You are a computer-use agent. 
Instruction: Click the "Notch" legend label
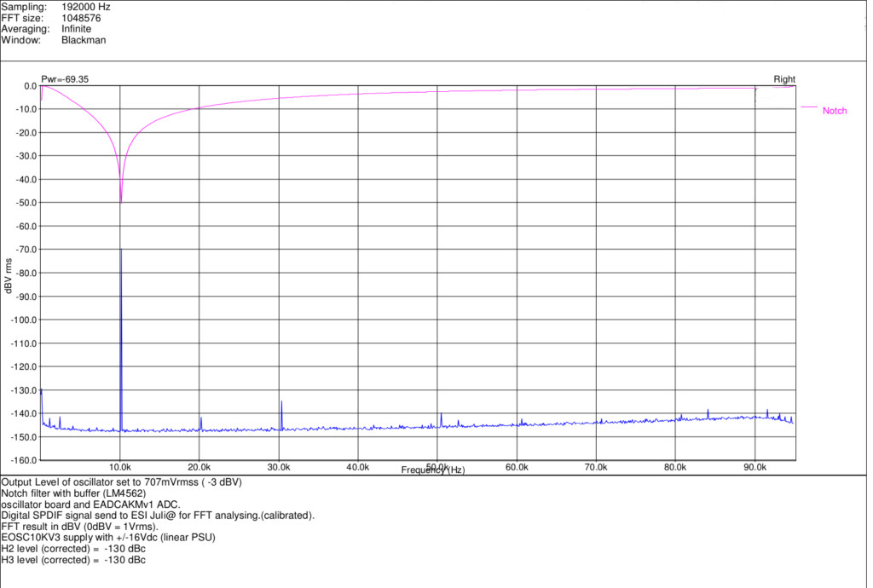coord(835,111)
